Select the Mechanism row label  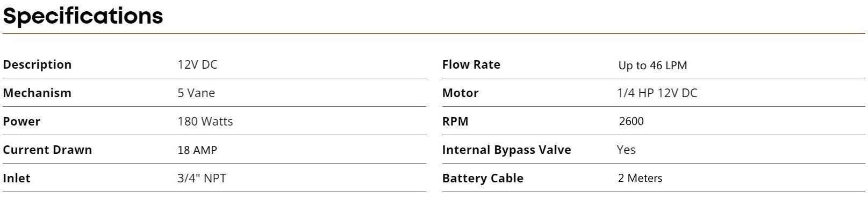pos(37,93)
